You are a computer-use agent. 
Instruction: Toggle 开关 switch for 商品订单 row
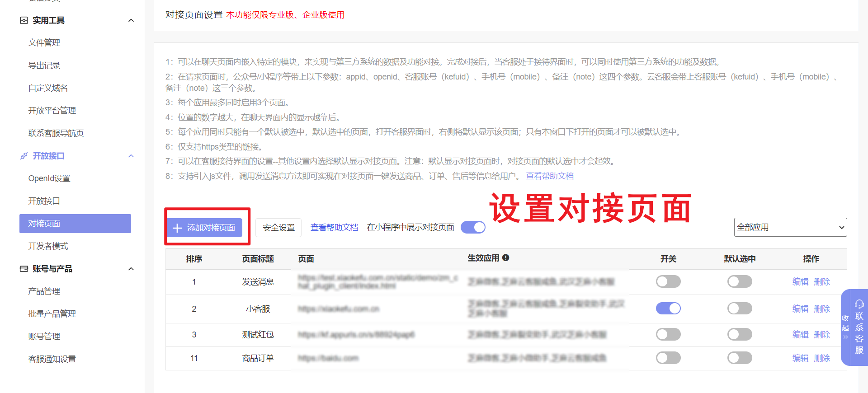click(668, 358)
